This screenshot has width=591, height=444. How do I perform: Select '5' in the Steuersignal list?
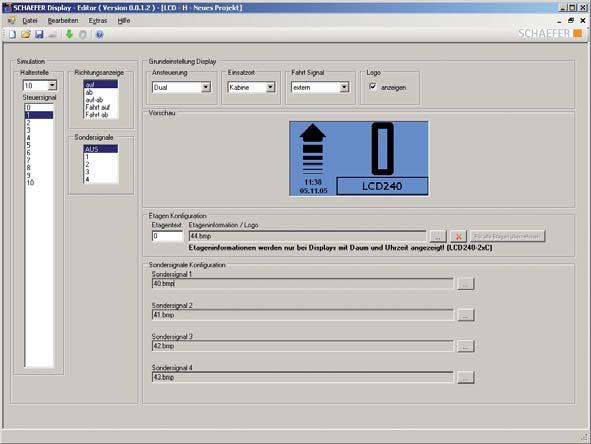point(39,145)
